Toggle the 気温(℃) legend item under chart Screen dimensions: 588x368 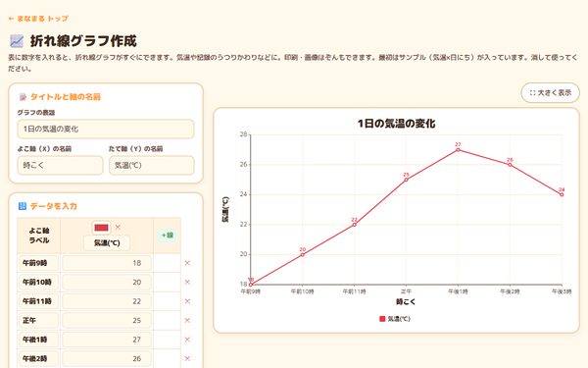[x=395, y=319]
